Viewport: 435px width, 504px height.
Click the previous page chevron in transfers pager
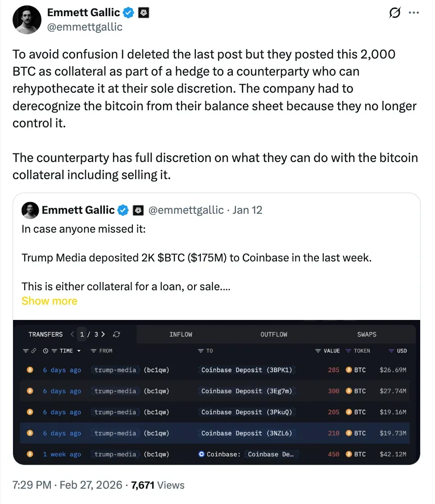71,334
